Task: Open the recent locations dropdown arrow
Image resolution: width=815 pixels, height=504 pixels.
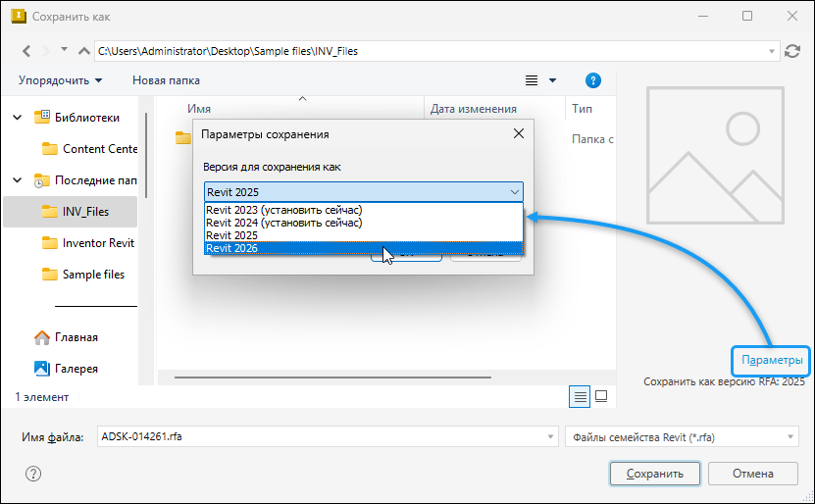Action: tap(65, 49)
